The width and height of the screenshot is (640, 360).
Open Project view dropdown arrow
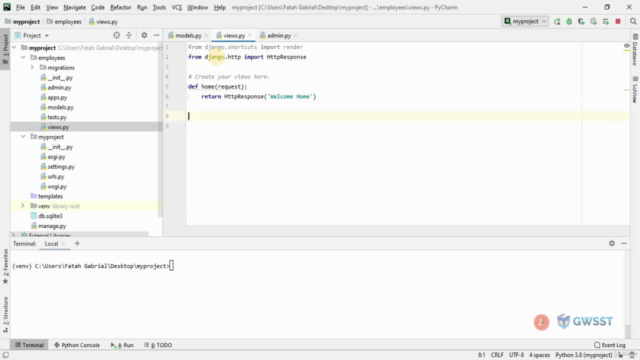click(x=47, y=36)
